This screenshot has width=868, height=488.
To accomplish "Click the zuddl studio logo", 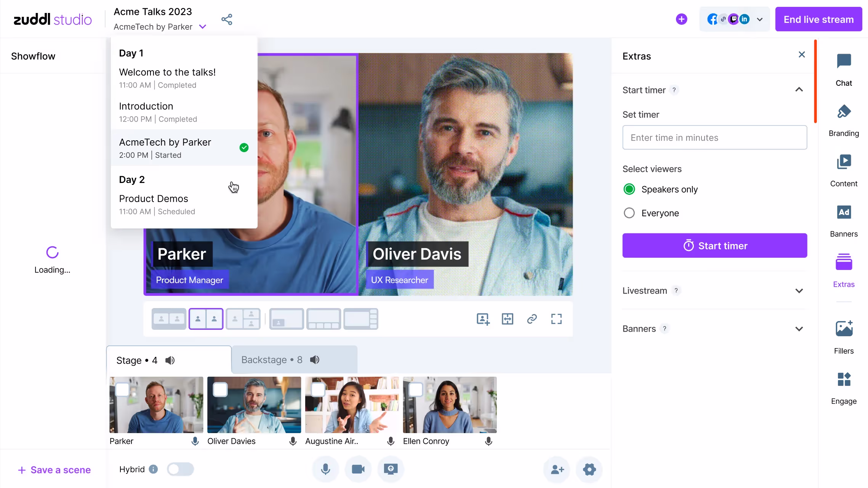I will [x=53, y=19].
